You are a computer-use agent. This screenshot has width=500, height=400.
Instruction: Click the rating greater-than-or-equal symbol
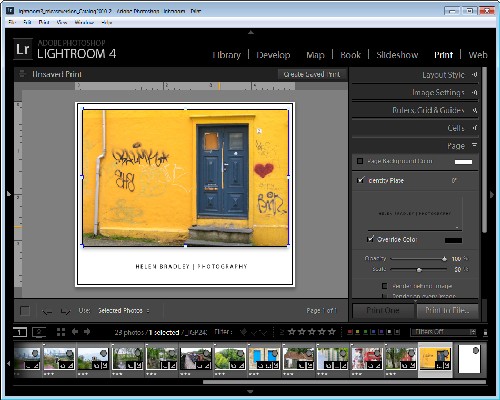click(x=282, y=332)
